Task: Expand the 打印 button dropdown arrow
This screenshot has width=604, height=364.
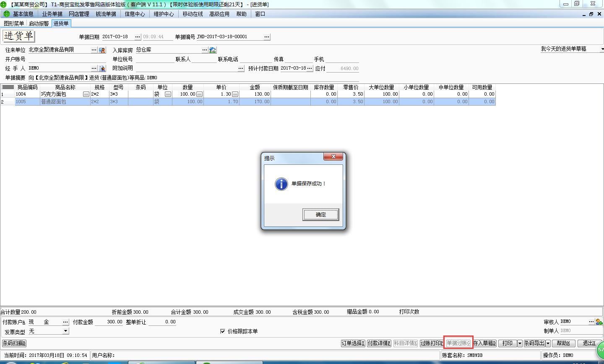Action: pos(520,343)
